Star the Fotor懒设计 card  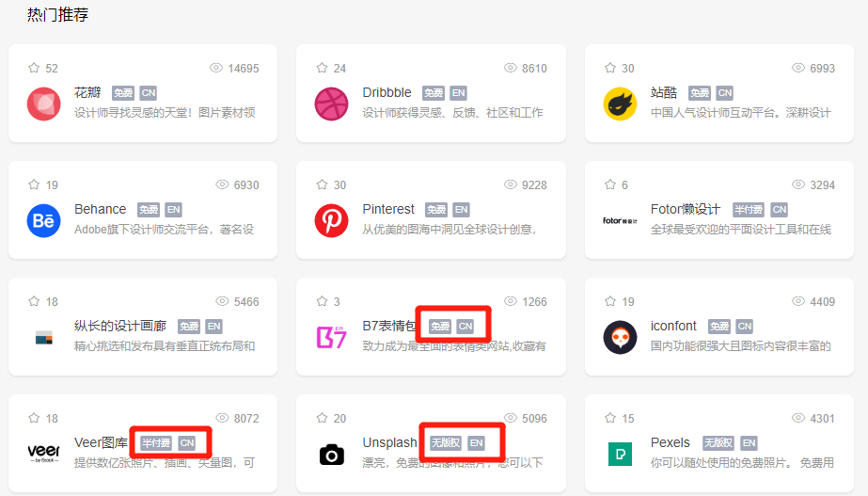pos(610,184)
